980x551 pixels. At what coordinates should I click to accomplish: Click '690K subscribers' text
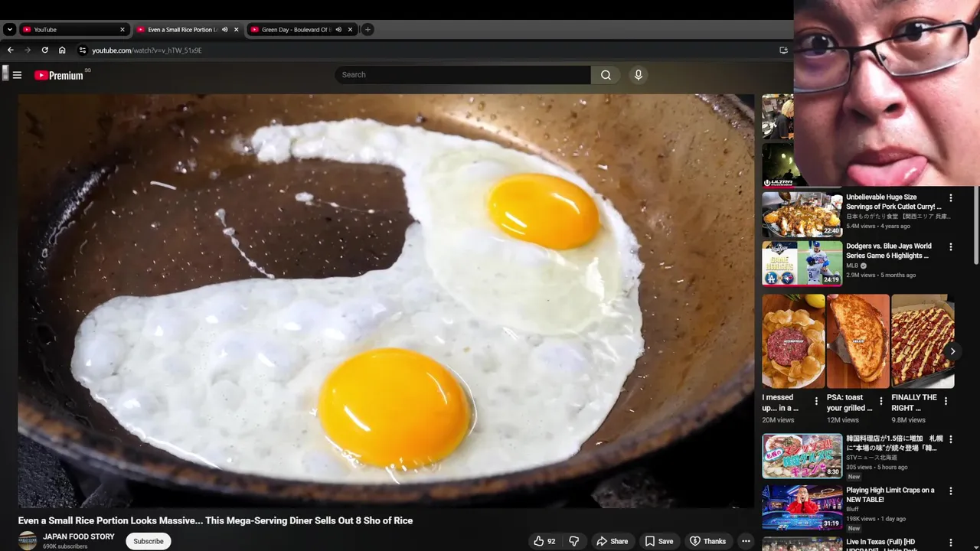pyautogui.click(x=65, y=546)
